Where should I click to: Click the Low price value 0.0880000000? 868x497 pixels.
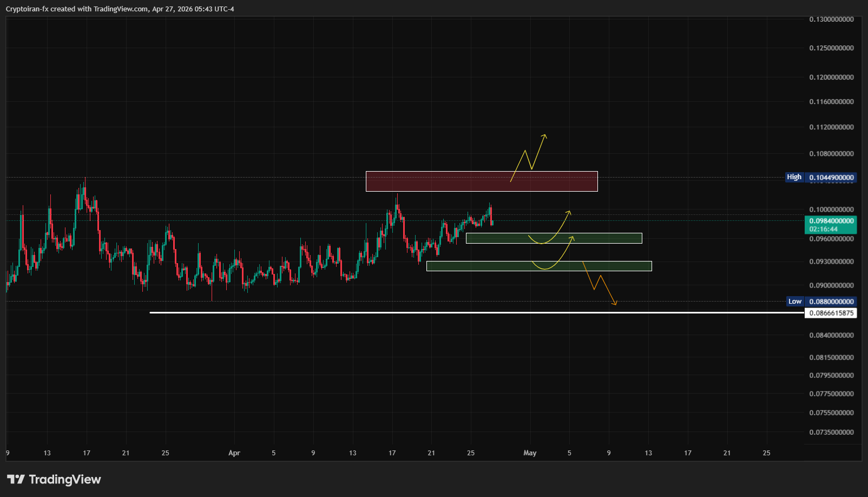pyautogui.click(x=831, y=302)
